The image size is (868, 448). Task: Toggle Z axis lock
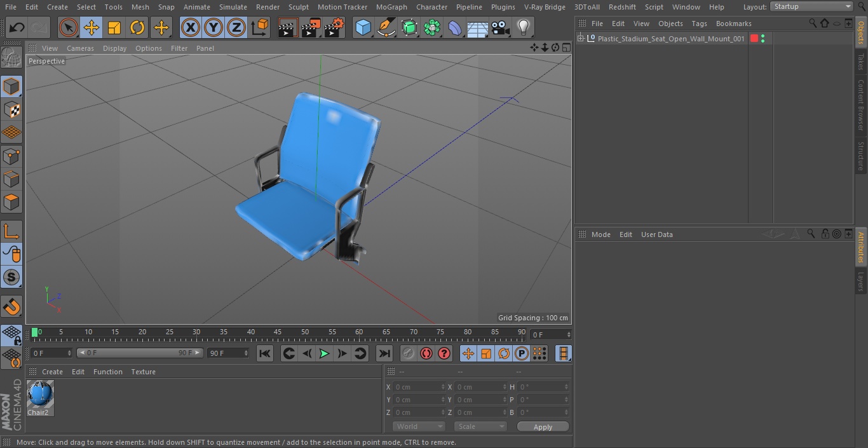[236, 27]
